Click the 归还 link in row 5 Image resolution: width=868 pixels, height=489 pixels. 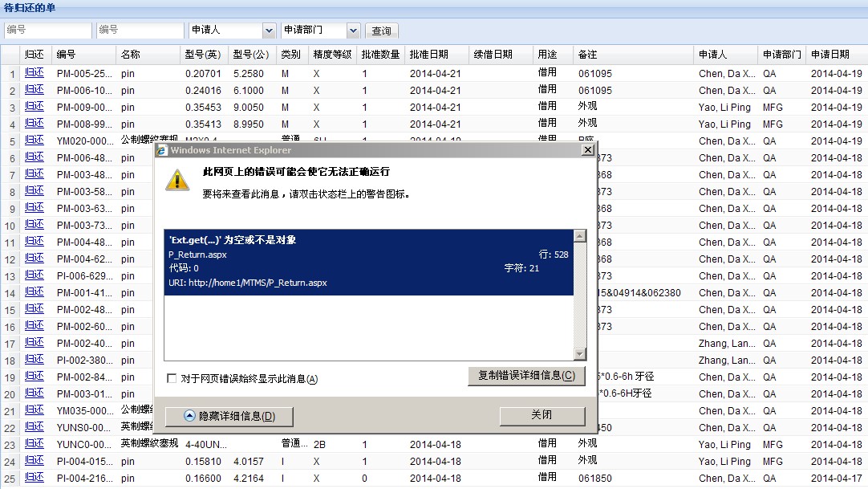tap(34, 140)
